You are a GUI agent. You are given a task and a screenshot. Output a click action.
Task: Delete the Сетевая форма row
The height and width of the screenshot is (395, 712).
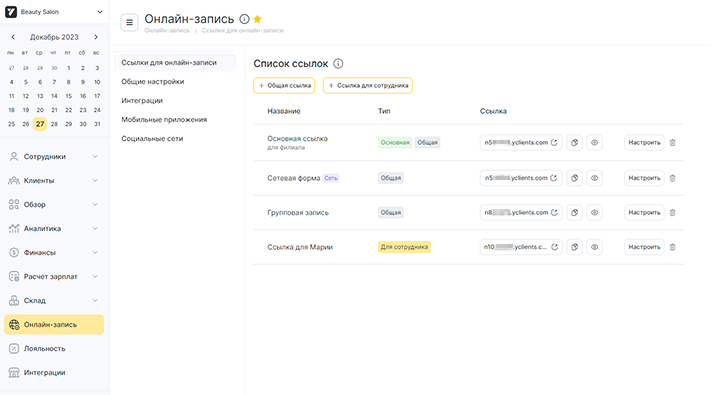pyautogui.click(x=672, y=178)
